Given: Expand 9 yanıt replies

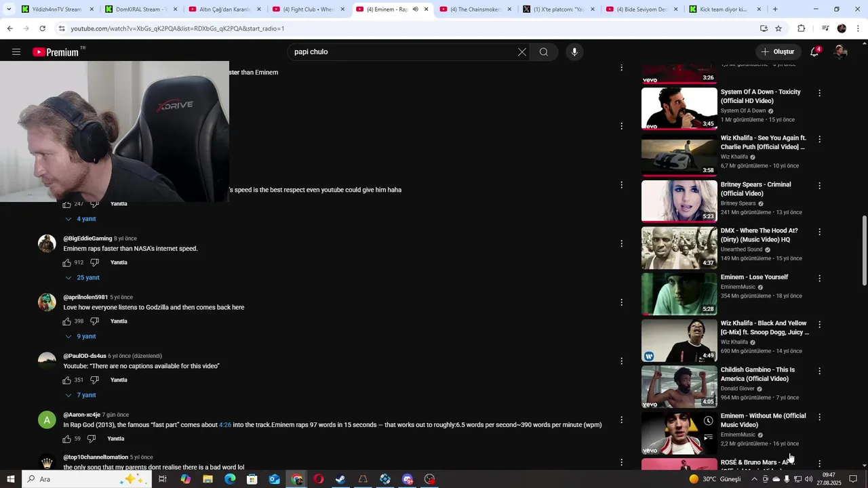Looking at the screenshot, I should coord(81,336).
